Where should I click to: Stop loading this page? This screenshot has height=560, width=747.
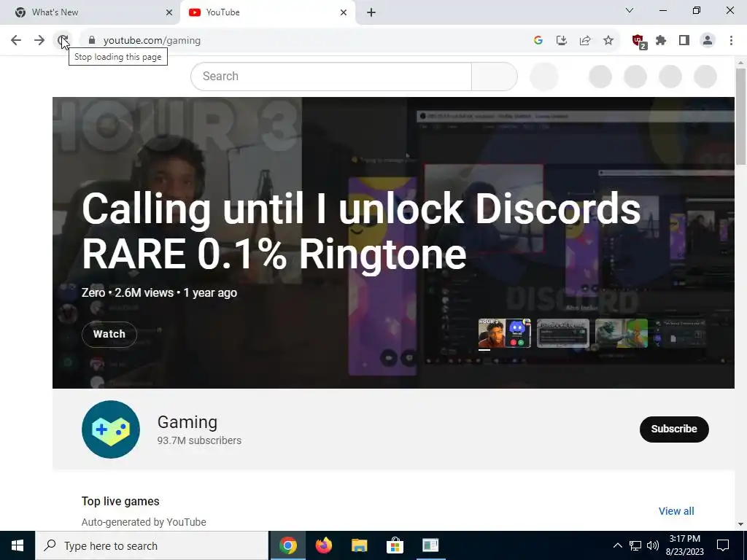tap(63, 41)
